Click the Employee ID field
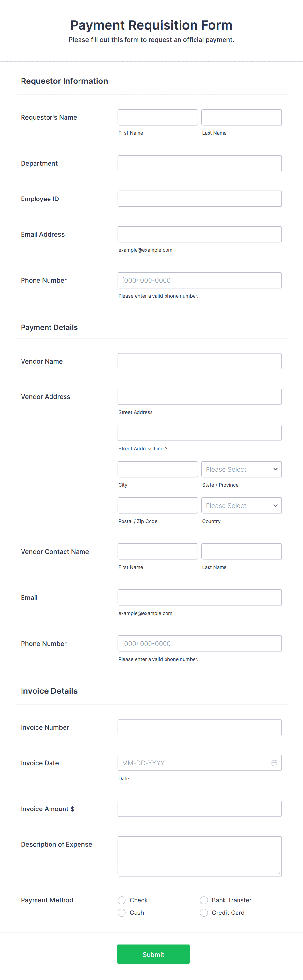 (x=200, y=198)
